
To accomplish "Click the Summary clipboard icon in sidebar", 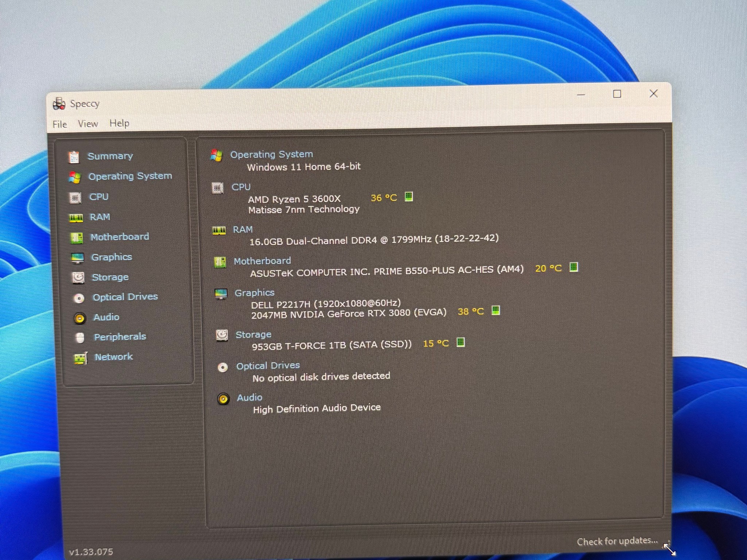I will [74, 157].
